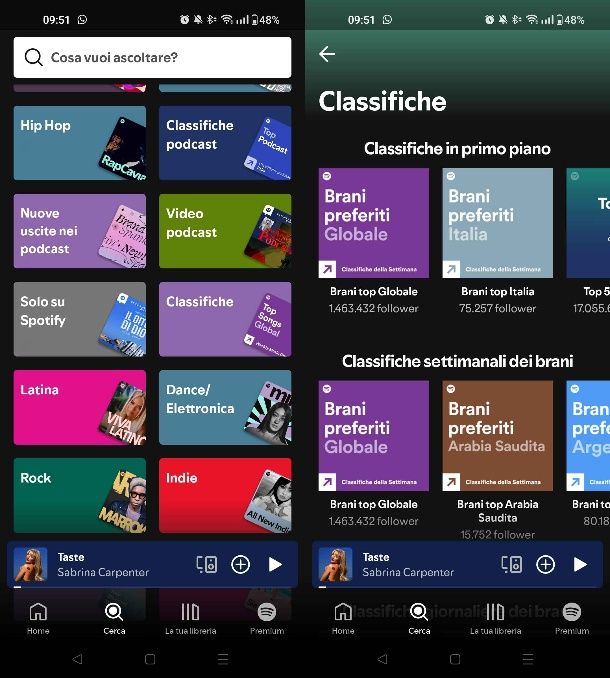Go to Home tab on left screen
Viewport: 610px width, 678px height.
pos(38,619)
